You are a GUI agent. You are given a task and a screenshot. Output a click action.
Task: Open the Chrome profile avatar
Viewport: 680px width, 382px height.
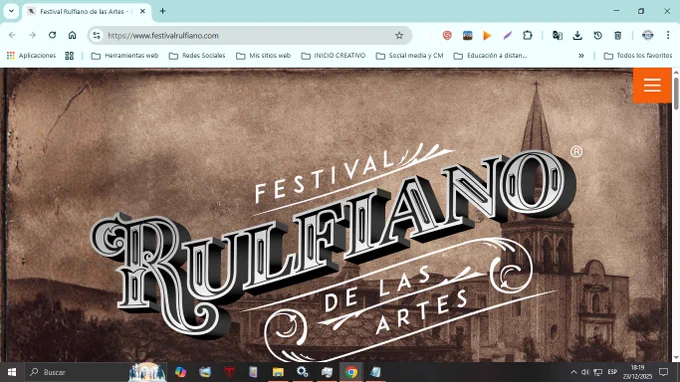tap(647, 36)
